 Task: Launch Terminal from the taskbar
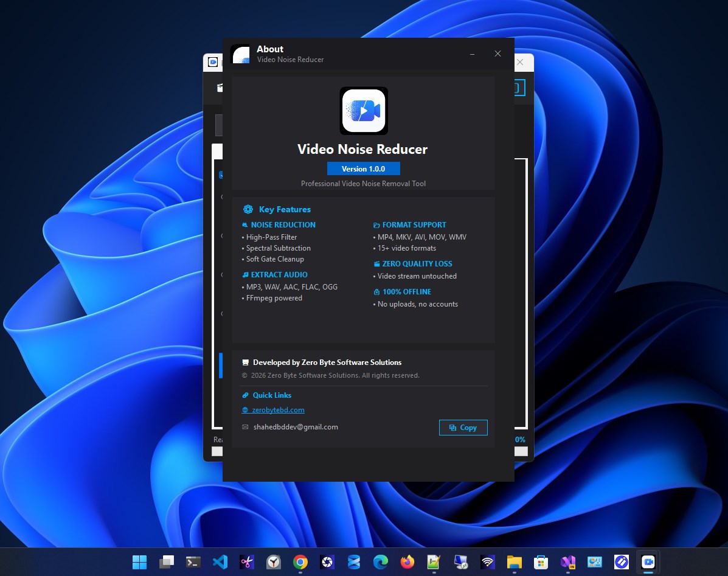[x=193, y=562]
